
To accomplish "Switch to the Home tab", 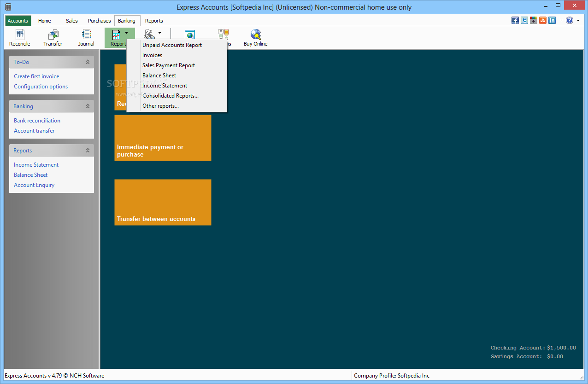I will (45, 21).
